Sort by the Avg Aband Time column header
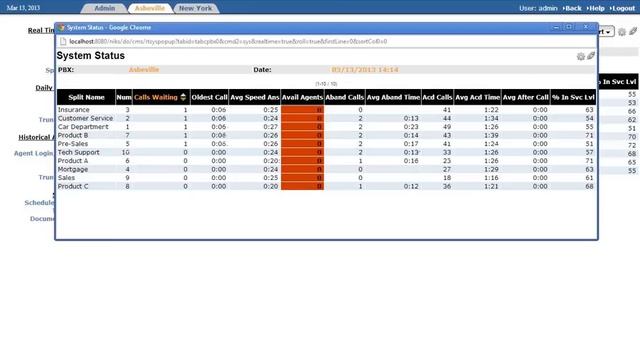This screenshot has height=360, width=640. tap(393, 97)
